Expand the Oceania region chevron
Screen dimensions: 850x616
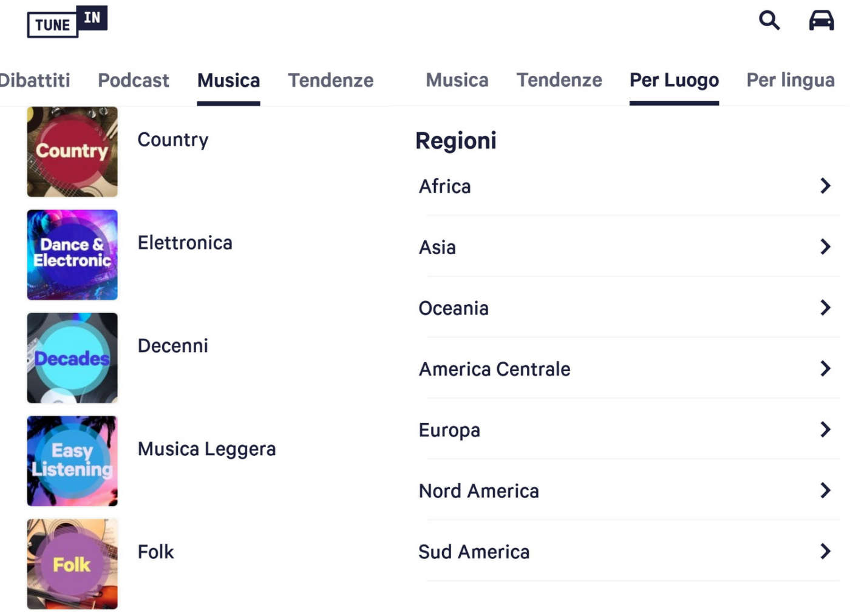824,308
